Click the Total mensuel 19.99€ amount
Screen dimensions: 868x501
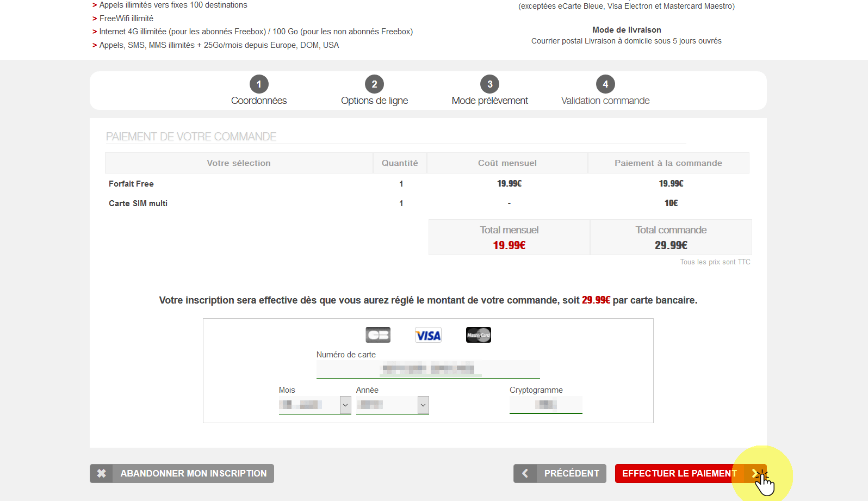[x=509, y=245]
